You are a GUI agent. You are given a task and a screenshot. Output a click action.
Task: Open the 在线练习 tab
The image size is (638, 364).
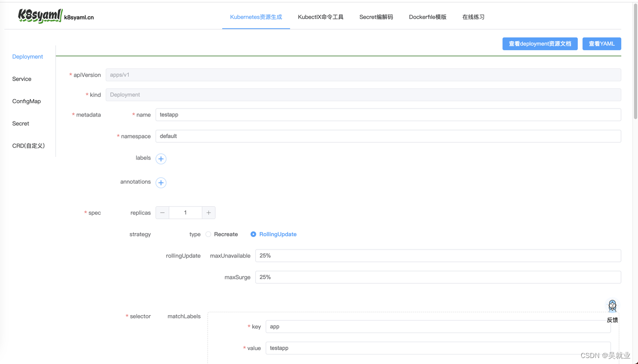click(x=474, y=17)
